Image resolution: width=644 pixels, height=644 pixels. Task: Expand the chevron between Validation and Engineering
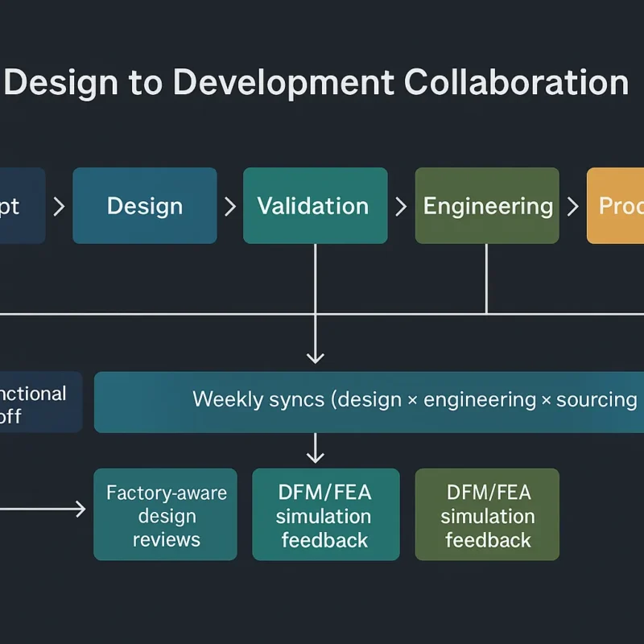(x=400, y=206)
